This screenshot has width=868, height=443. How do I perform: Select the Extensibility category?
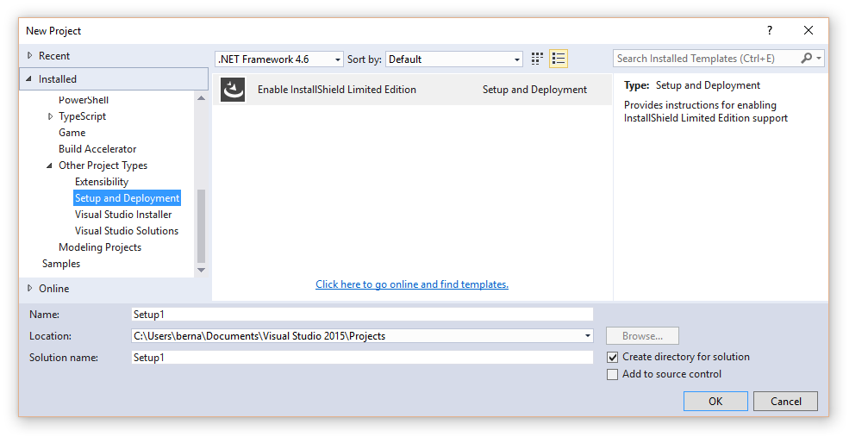102,182
